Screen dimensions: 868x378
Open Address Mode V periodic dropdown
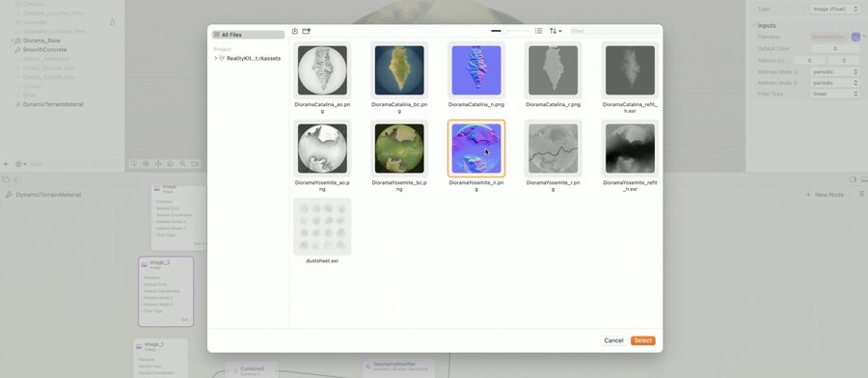tap(835, 83)
